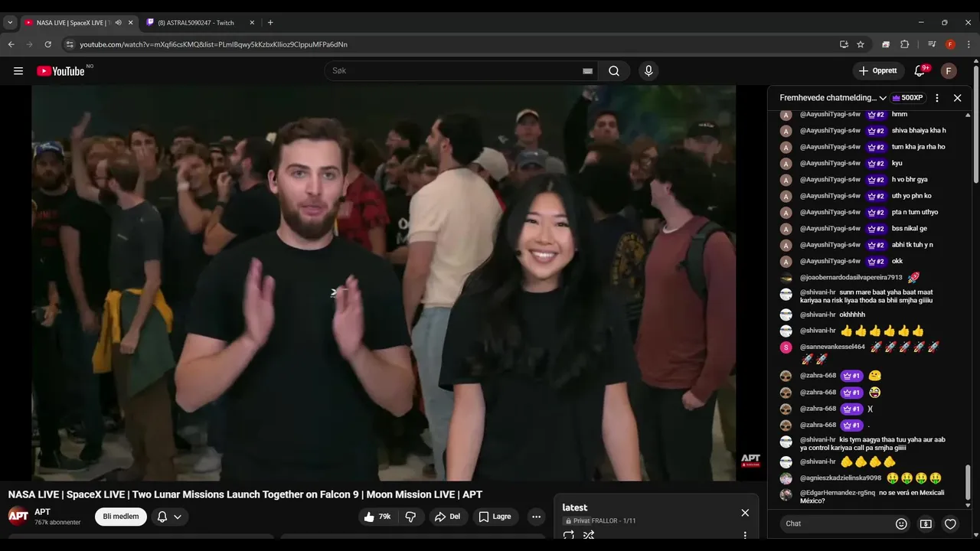Image resolution: width=980 pixels, height=551 pixels.
Task: Open the YouTube hamburger guide menu
Action: 18,71
